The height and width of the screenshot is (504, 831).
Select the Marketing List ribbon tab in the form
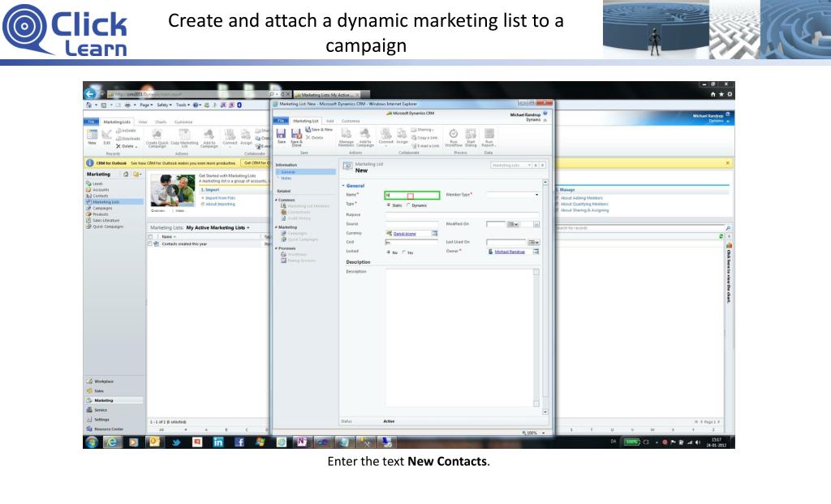[306, 121]
